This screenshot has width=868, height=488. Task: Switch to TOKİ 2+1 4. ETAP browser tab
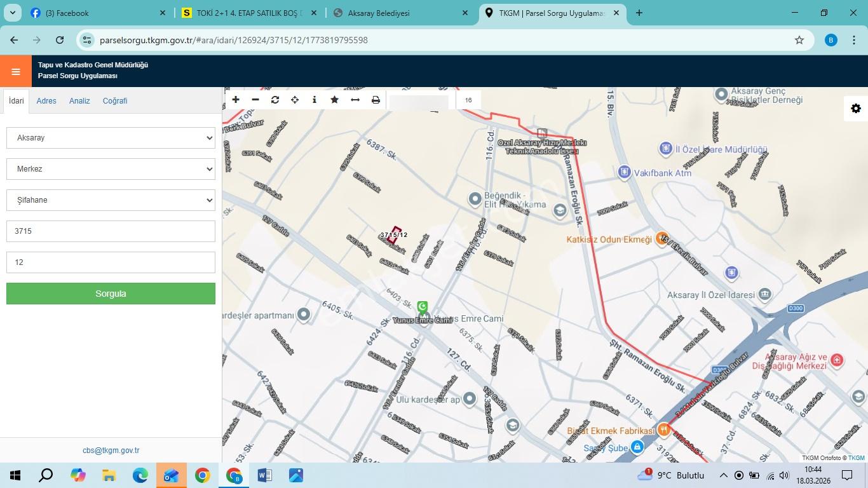point(250,13)
